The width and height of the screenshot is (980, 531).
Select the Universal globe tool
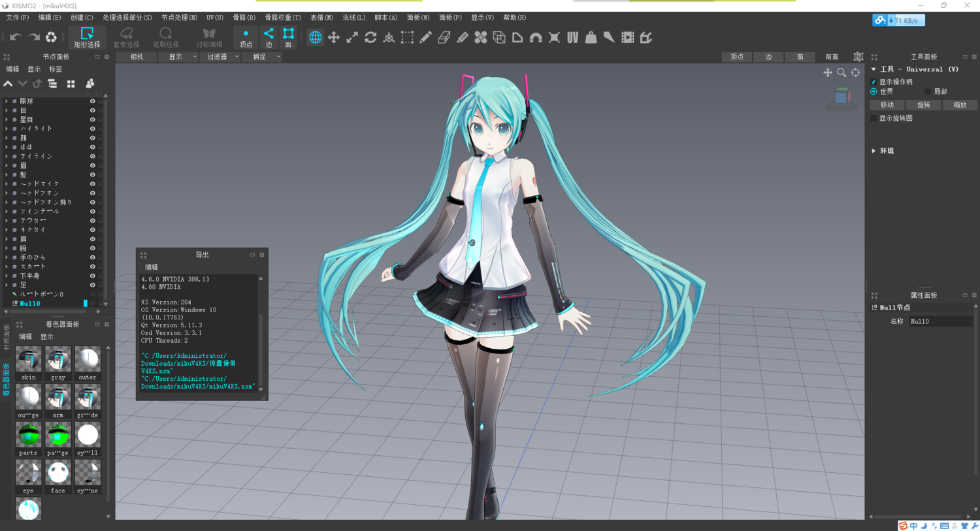(x=315, y=37)
